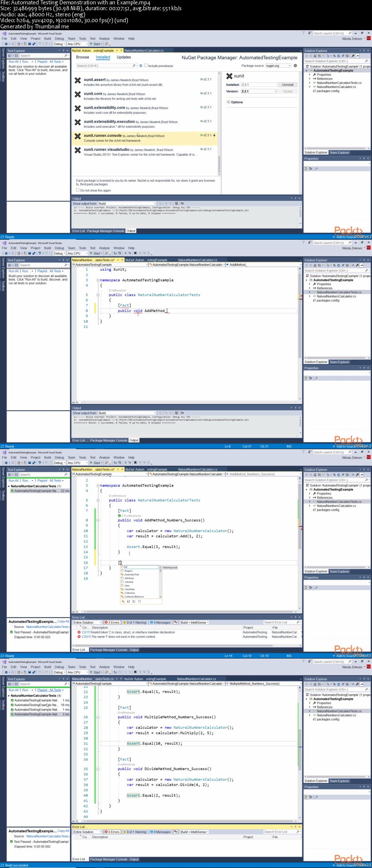Screen dimensions: 372x868
Task: Switch to Updates tab in NuGet Package Manager
Action: [124, 57]
